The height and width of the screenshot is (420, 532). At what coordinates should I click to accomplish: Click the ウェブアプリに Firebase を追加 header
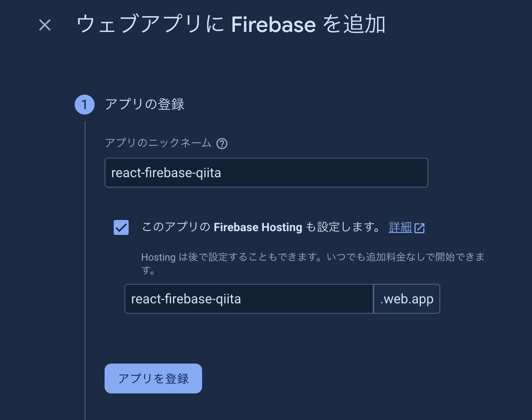click(x=231, y=24)
